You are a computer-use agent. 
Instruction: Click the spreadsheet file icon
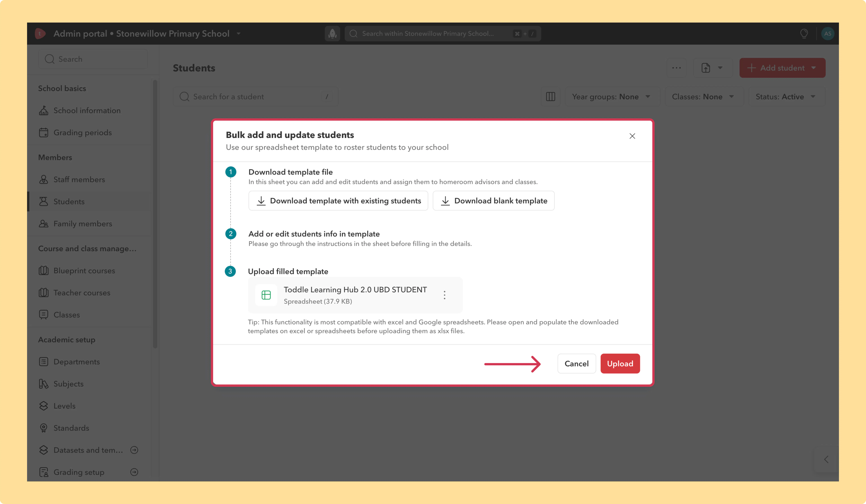266,295
